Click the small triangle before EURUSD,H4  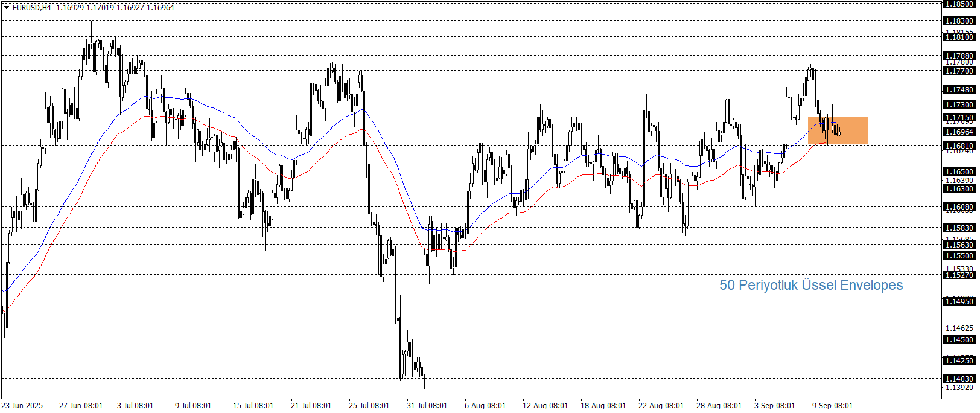7,8
